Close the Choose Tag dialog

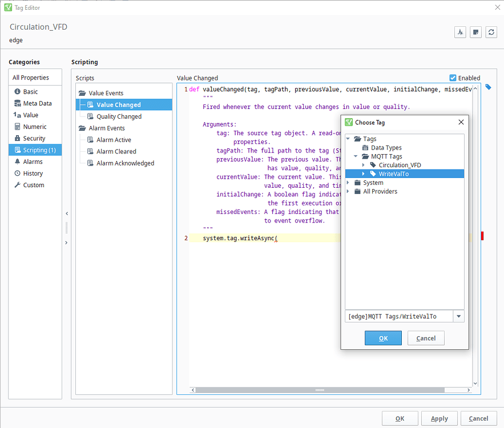coord(461,122)
